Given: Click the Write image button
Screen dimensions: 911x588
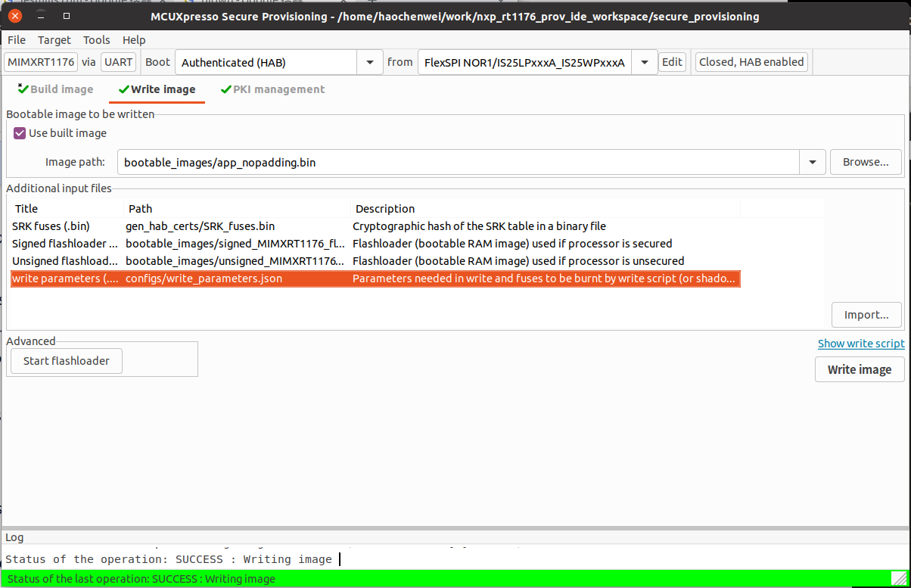Looking at the screenshot, I should [x=860, y=369].
